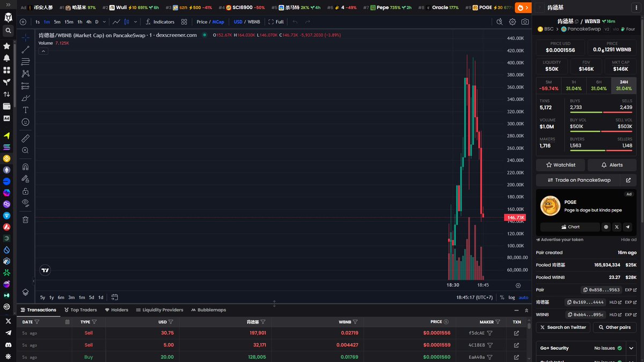This screenshot has height=362, width=644.
Task: Pick the ruler measure tool
Action: pos(25,138)
